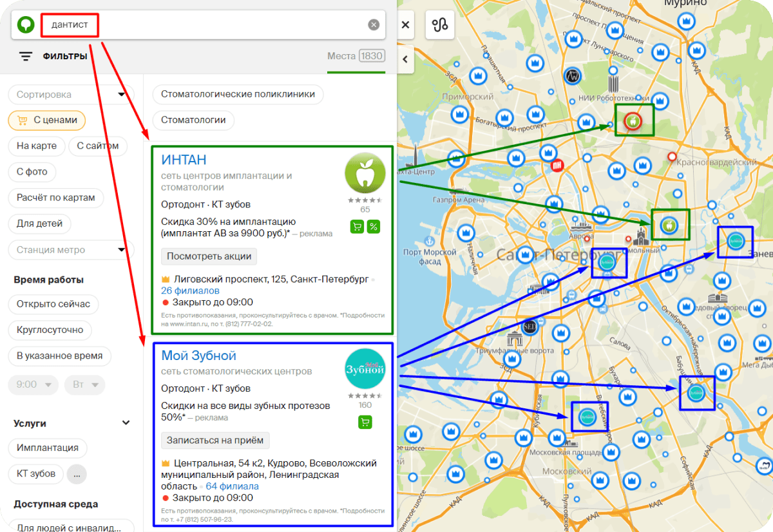Enable the На карте filter
The width and height of the screenshot is (773, 532).
point(37,146)
